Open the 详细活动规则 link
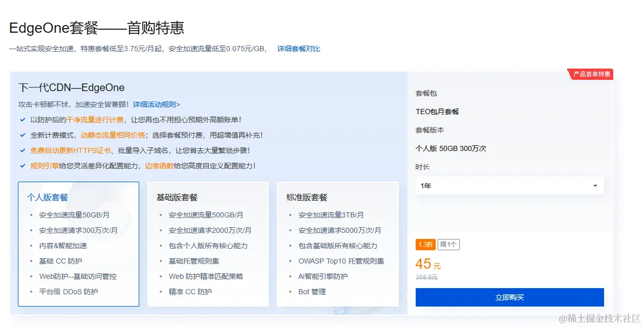This screenshot has height=327, width=644. click(x=156, y=104)
